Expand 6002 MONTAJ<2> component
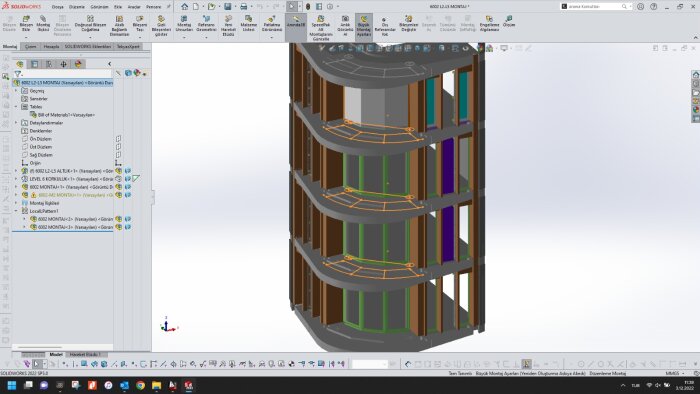This screenshot has height=394, width=700. click(25, 219)
